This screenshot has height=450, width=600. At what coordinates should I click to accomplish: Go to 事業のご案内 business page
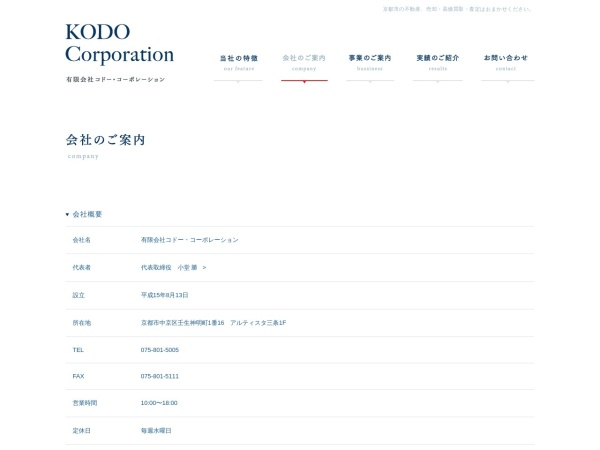click(369, 61)
